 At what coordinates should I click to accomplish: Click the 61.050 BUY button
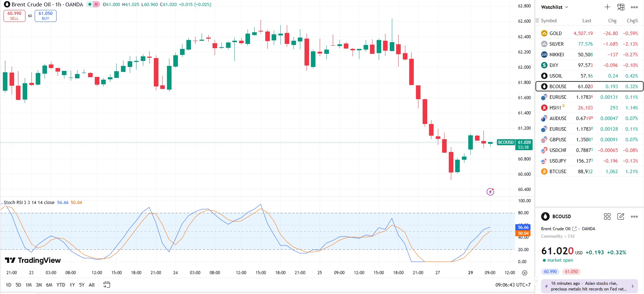[46, 16]
